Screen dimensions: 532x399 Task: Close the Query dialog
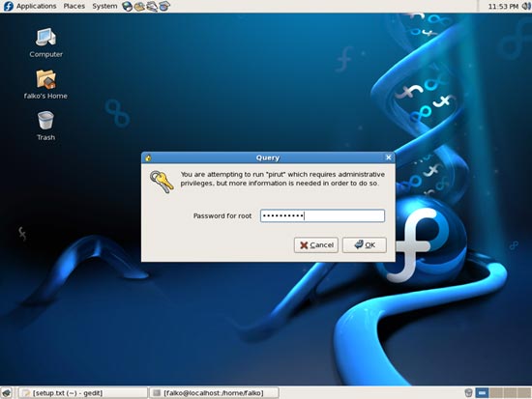pos(389,157)
